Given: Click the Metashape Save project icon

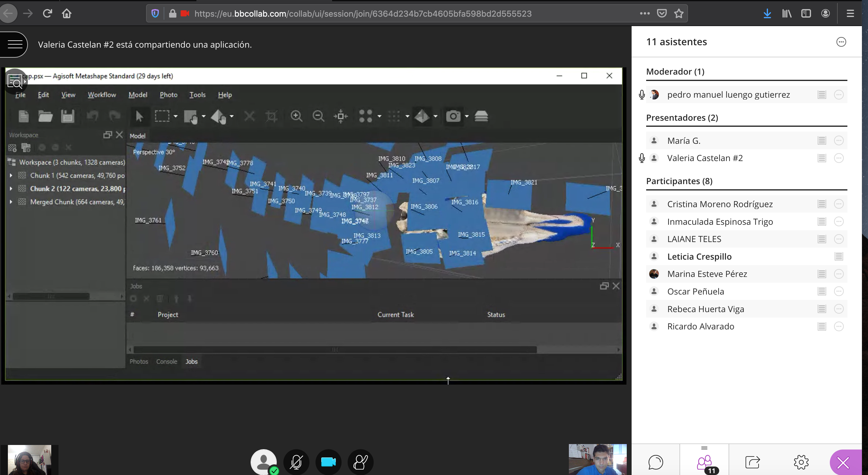Looking at the screenshot, I should (67, 116).
